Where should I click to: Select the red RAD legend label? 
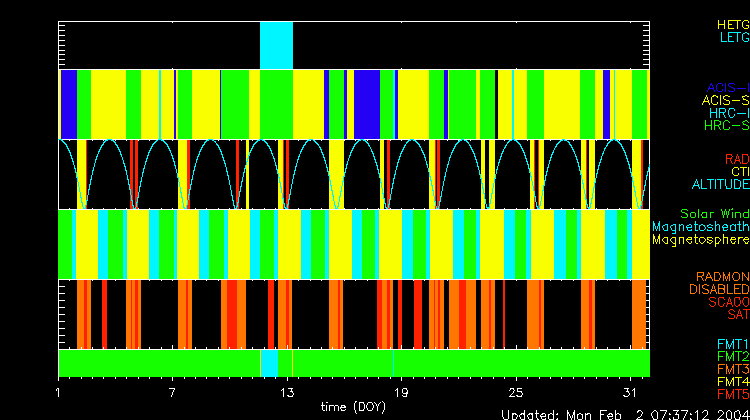coord(735,159)
